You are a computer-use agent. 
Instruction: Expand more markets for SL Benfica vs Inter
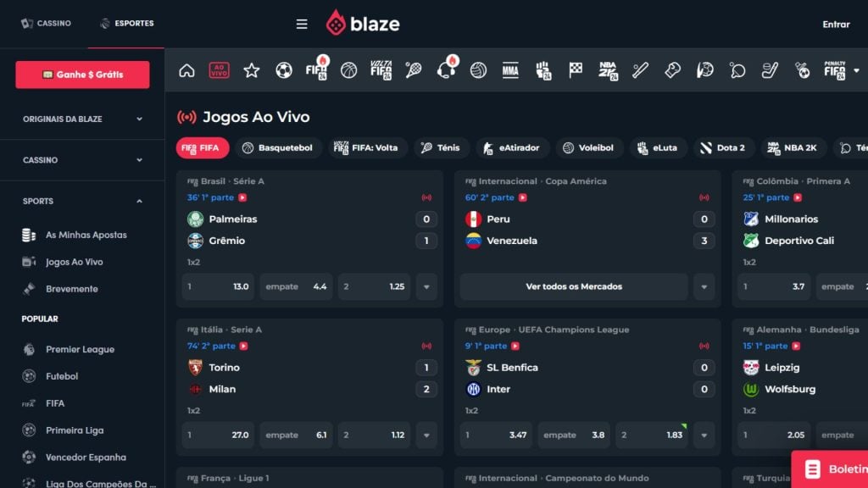(x=704, y=435)
